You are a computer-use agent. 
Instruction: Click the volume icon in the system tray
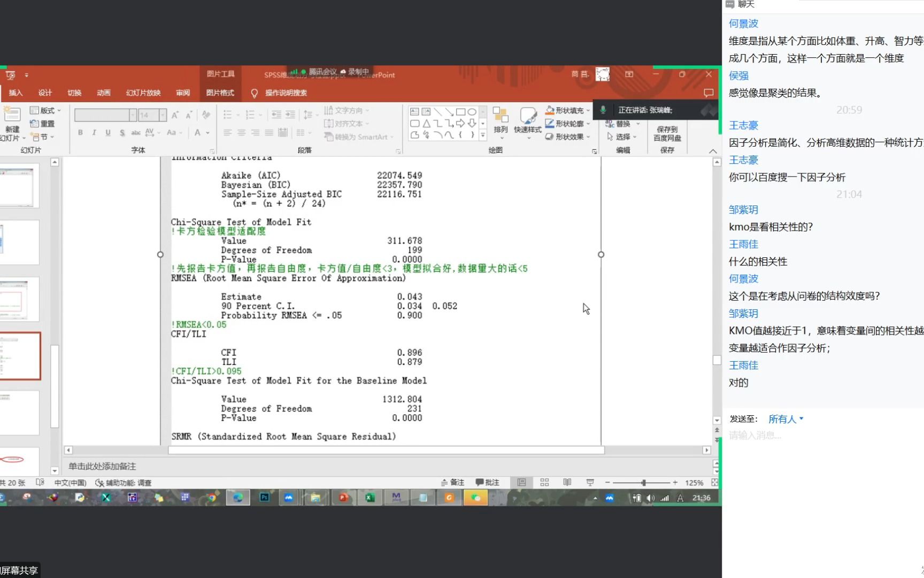(x=651, y=498)
